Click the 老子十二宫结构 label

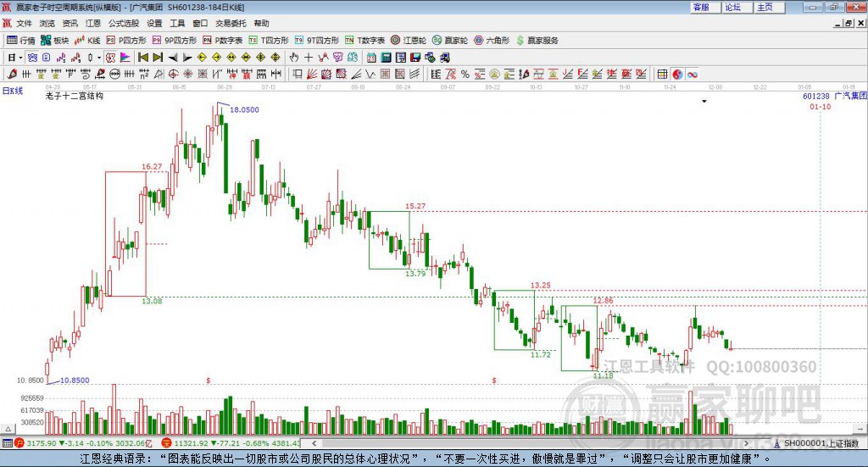75,96
